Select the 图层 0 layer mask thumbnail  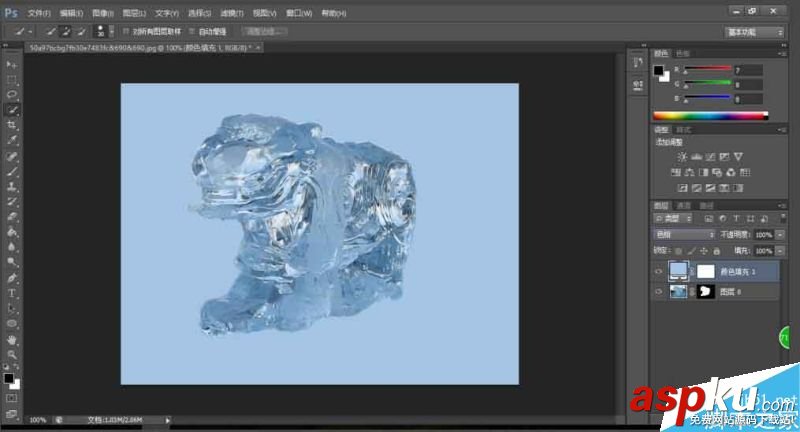[x=706, y=292]
